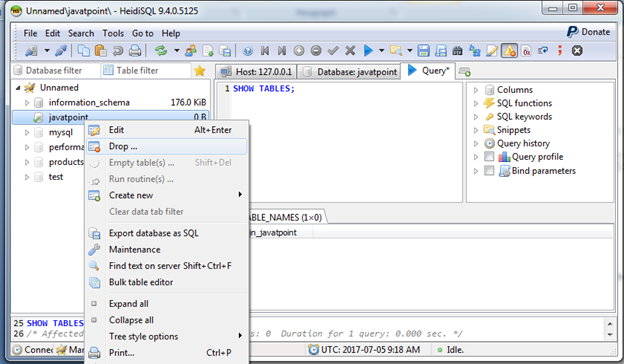The width and height of the screenshot is (624, 364).
Task: Click the binoculars Find text icon
Action: 458,51
